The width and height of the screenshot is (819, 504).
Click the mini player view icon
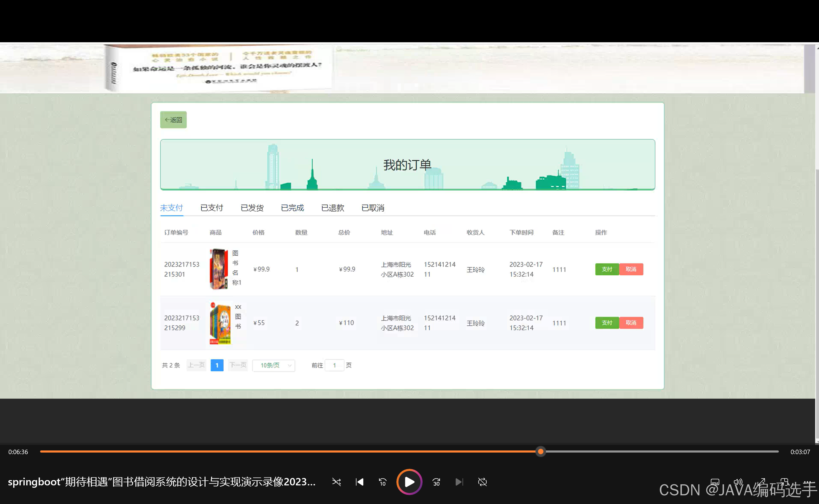(784, 482)
